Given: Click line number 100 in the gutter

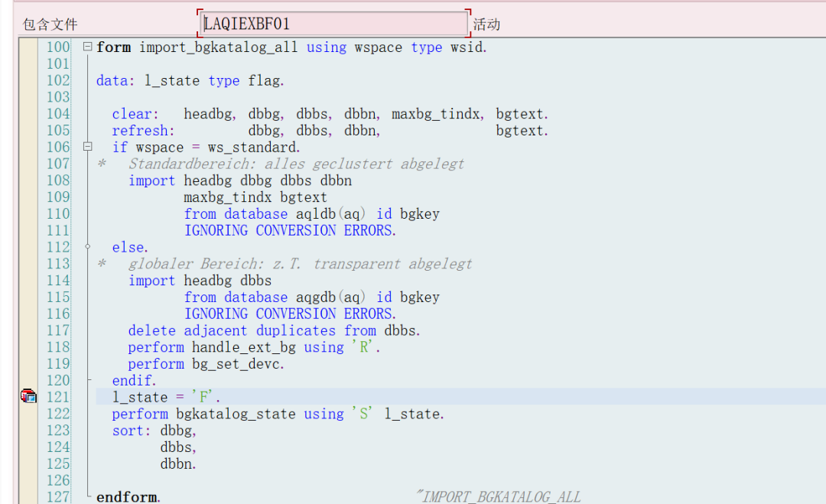Looking at the screenshot, I should (x=58, y=47).
